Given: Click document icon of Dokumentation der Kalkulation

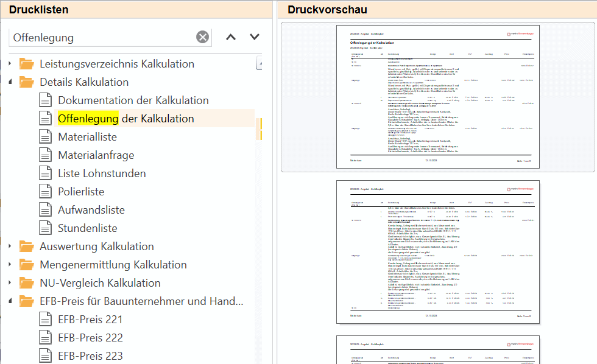Looking at the screenshot, I should 45,100.
